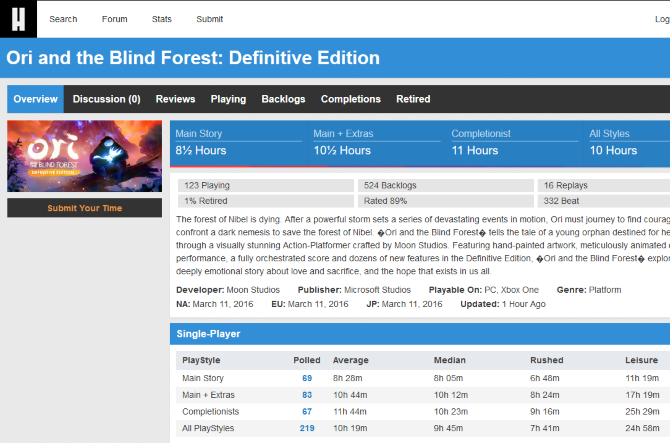The width and height of the screenshot is (670, 443).
Task: Click the Leisure column header
Action: click(641, 361)
